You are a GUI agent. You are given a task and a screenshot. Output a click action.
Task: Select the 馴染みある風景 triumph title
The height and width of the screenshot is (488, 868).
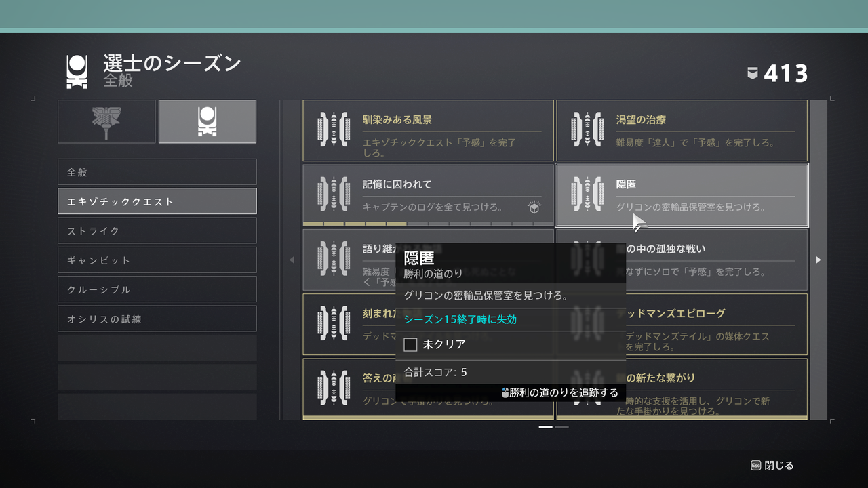click(397, 120)
